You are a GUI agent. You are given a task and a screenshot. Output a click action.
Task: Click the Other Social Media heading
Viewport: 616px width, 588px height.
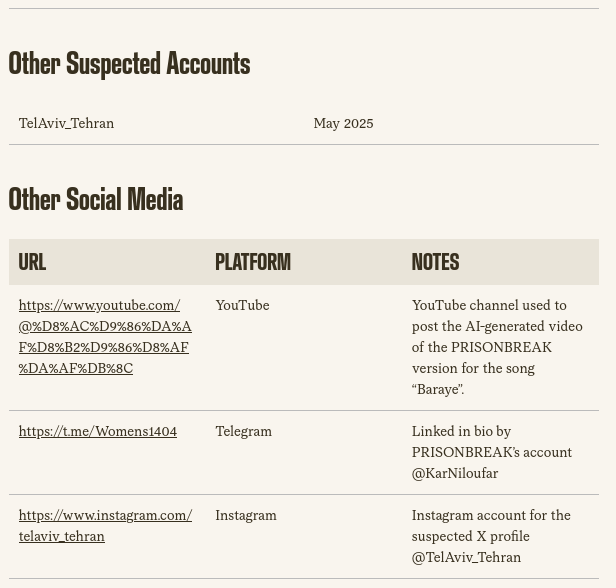coord(96,200)
